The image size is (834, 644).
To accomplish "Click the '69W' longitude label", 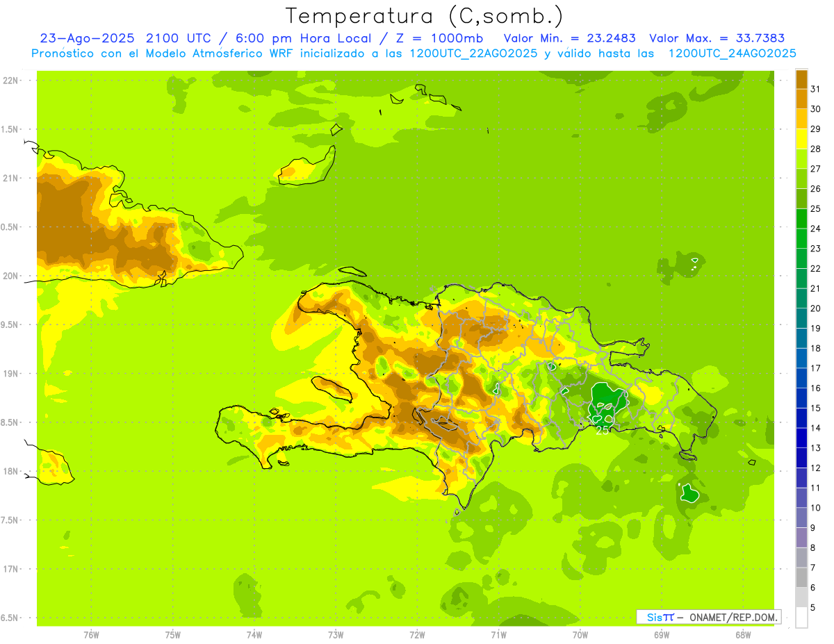I will pos(661,635).
